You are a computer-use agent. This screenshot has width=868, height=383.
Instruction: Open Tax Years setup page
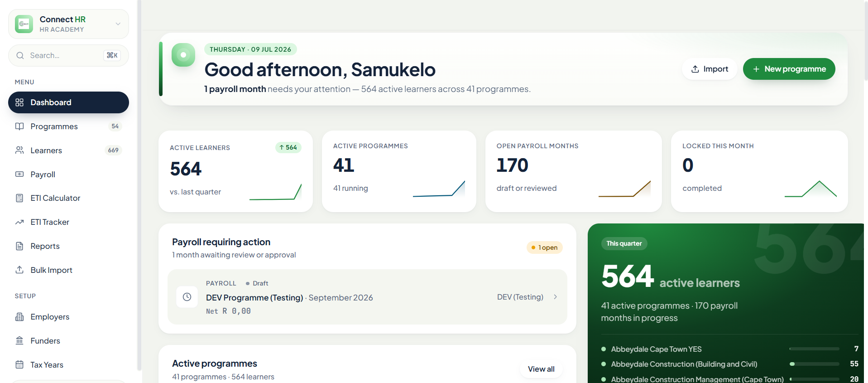click(68, 365)
